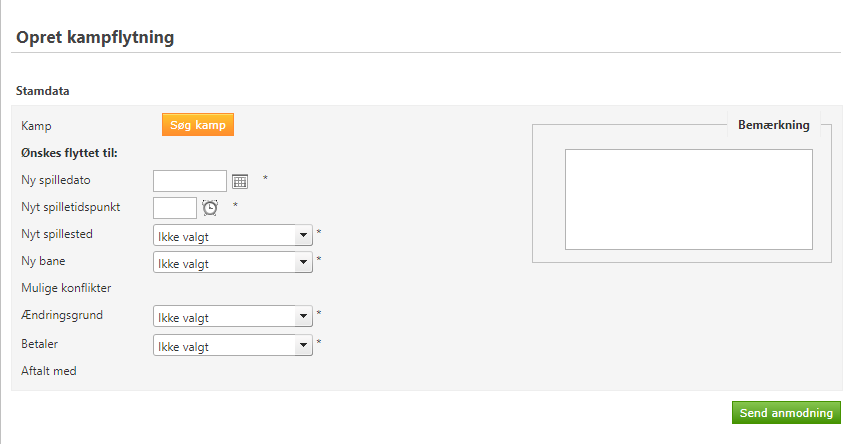Click the Mulige konflikter label
This screenshot has width=851, height=444.
(67, 288)
